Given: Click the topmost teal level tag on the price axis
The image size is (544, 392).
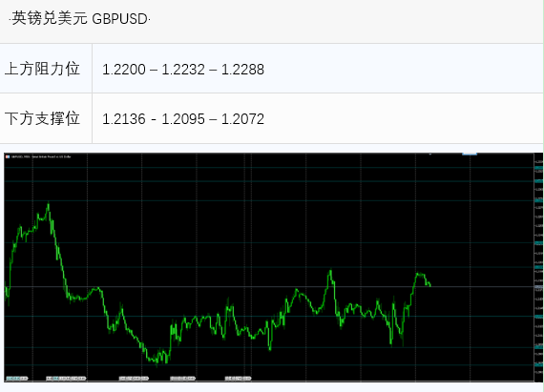Looking at the screenshot, I should [x=539, y=168].
